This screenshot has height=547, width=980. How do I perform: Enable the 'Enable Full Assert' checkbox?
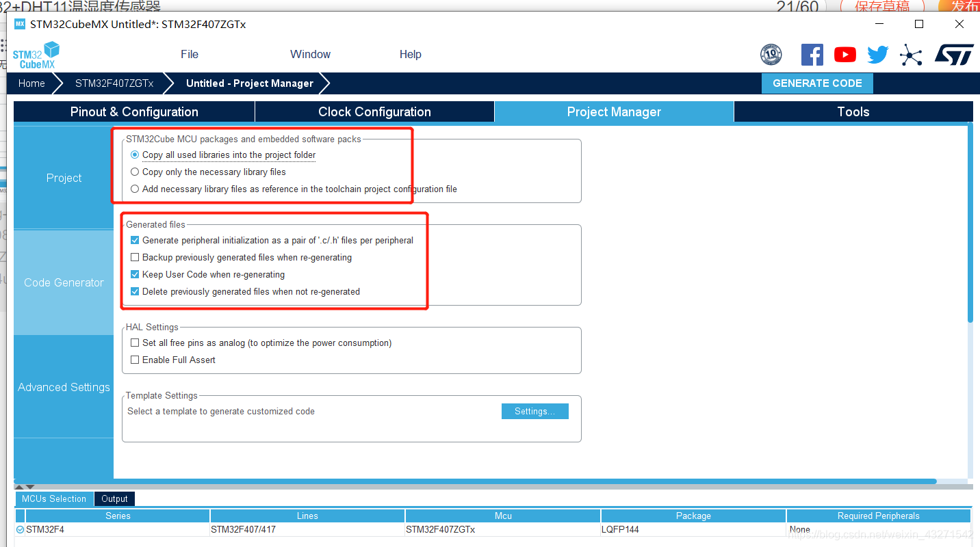[135, 360]
